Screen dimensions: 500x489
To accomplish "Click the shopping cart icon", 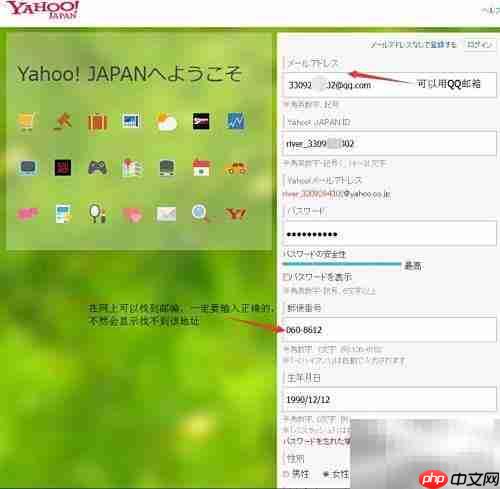I will pos(26,122).
